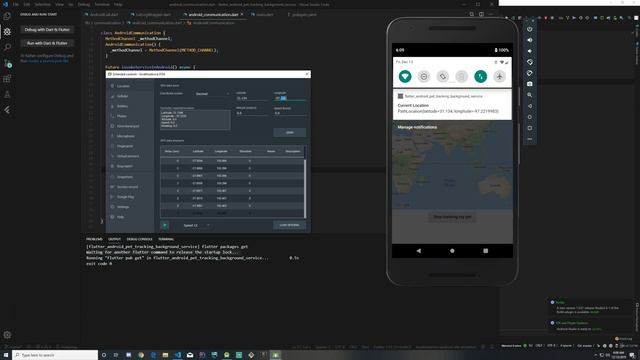Open the editor More Actions ellipsis

tap(491, 14)
